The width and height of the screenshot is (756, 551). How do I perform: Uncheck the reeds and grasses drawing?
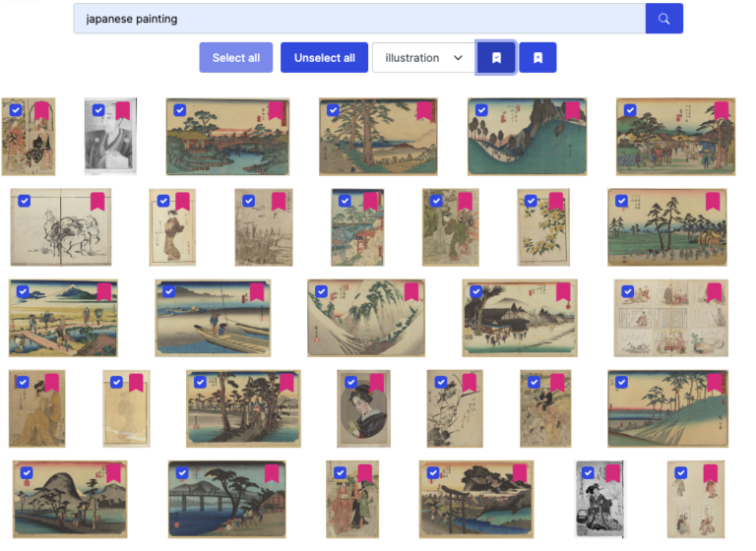point(248,201)
